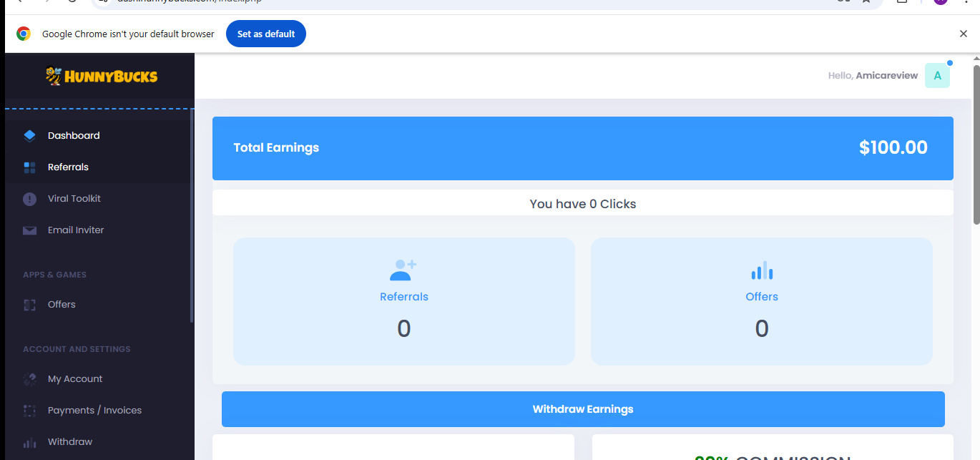Click the Set as default button
Image resolution: width=980 pixels, height=460 pixels.
point(266,34)
